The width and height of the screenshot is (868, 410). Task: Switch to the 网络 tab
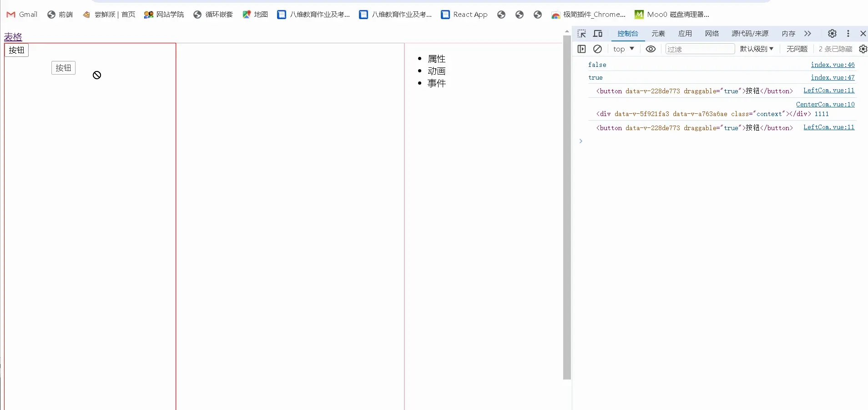tap(712, 34)
